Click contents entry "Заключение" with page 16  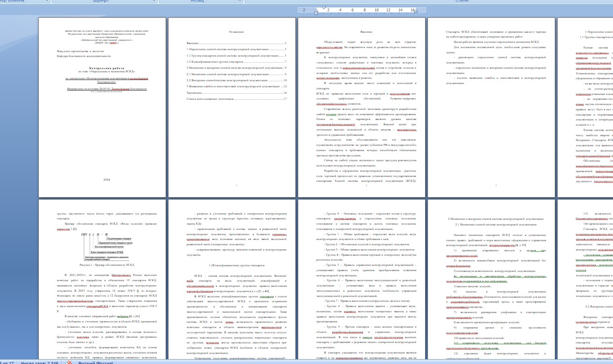pos(236,93)
